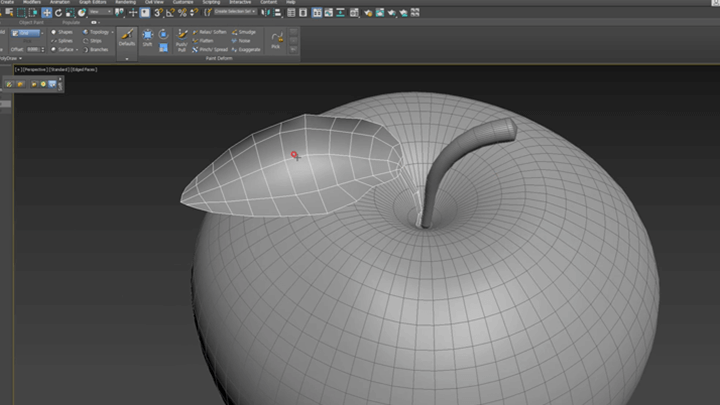
Task: Select the Topology tool
Action: (x=96, y=32)
